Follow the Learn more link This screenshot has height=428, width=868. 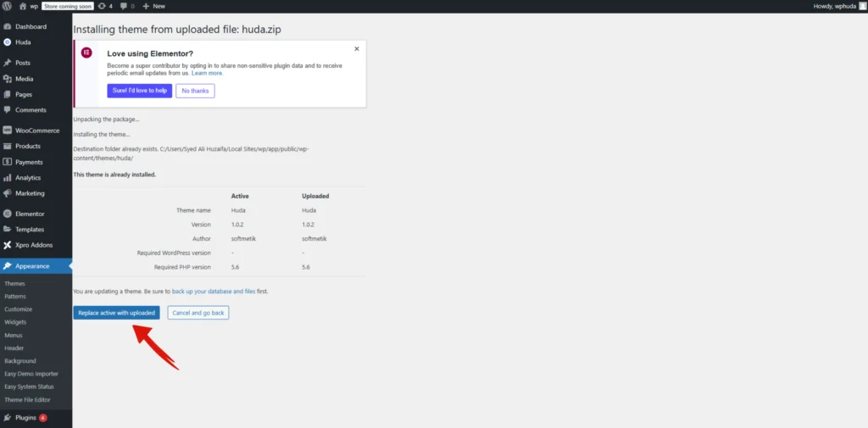tap(207, 73)
